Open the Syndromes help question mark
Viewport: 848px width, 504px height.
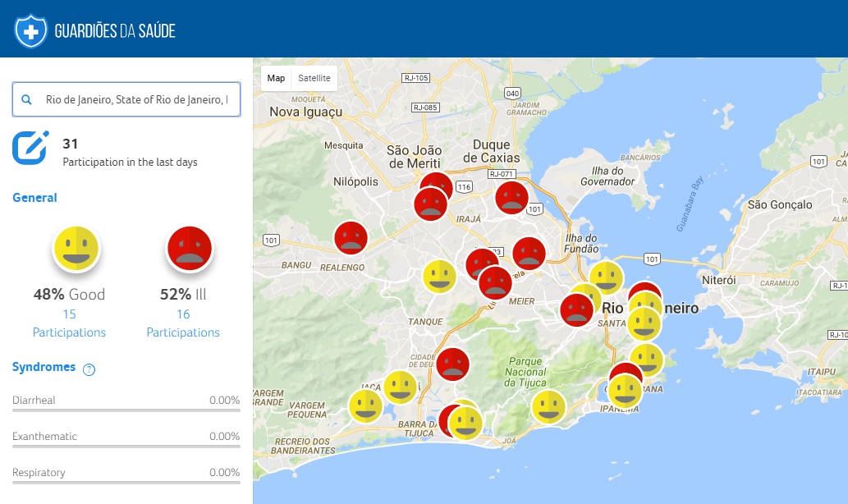click(89, 369)
